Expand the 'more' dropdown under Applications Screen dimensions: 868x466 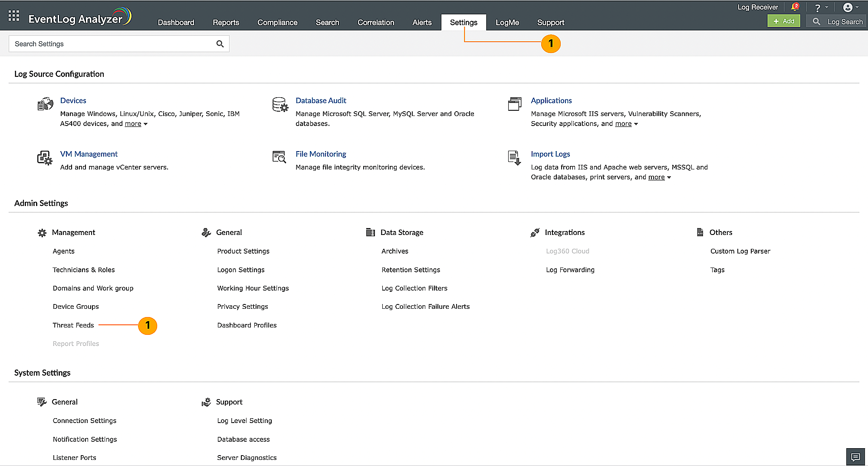[x=626, y=124]
